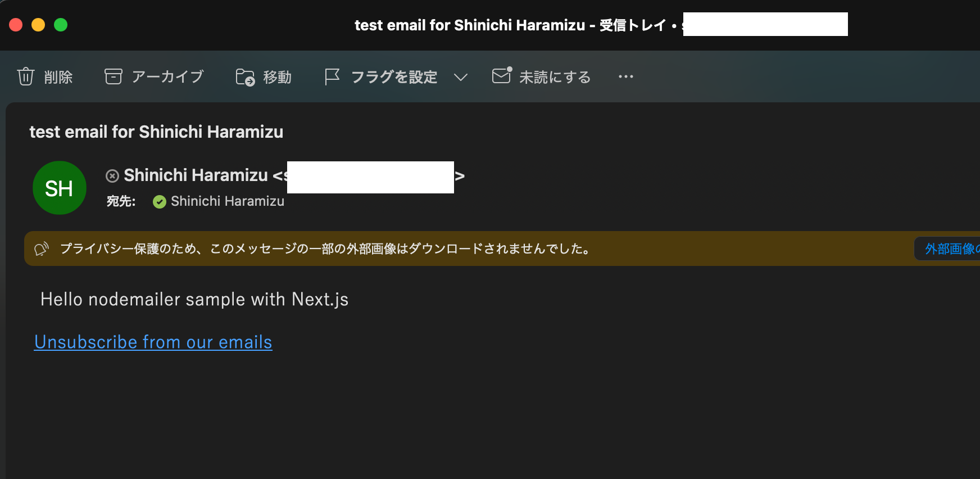
Task: Click the yellow minimize window button
Action: click(38, 25)
